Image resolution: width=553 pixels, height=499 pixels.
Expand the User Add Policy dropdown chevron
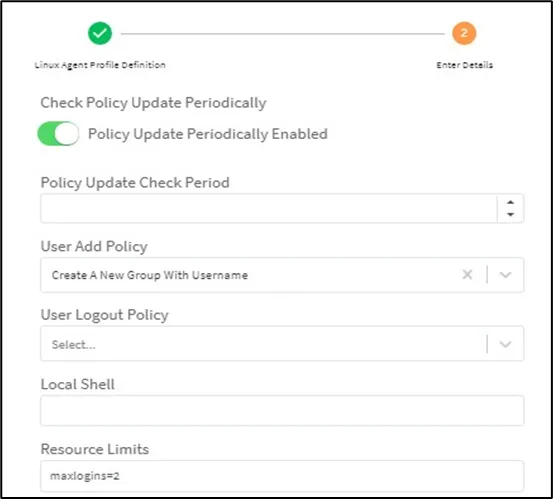(505, 274)
